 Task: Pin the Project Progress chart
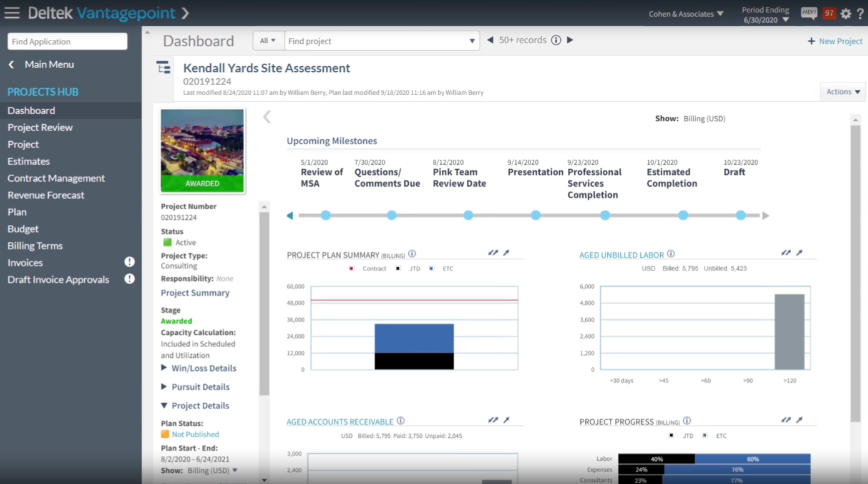[x=799, y=420]
